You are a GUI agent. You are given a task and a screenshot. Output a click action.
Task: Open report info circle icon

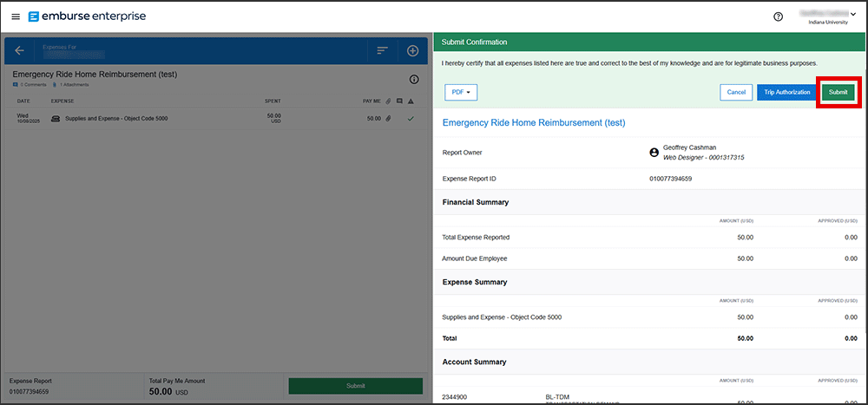coord(414,80)
